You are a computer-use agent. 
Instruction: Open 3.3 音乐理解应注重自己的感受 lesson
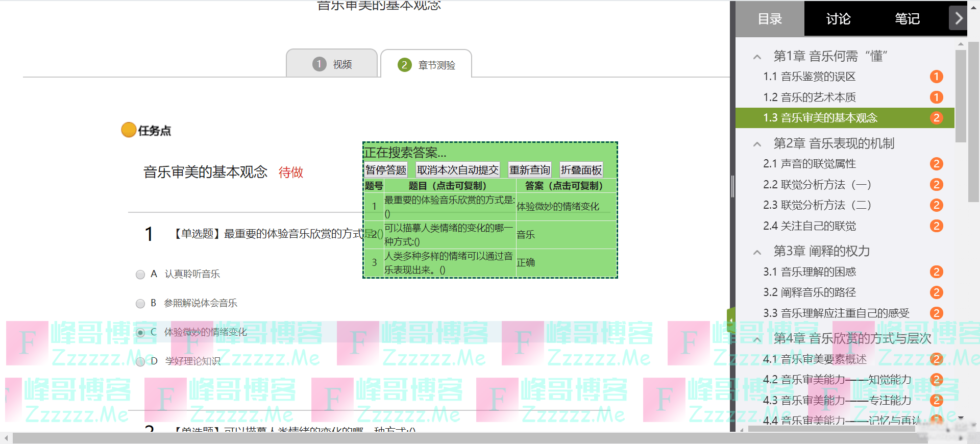[x=836, y=313]
